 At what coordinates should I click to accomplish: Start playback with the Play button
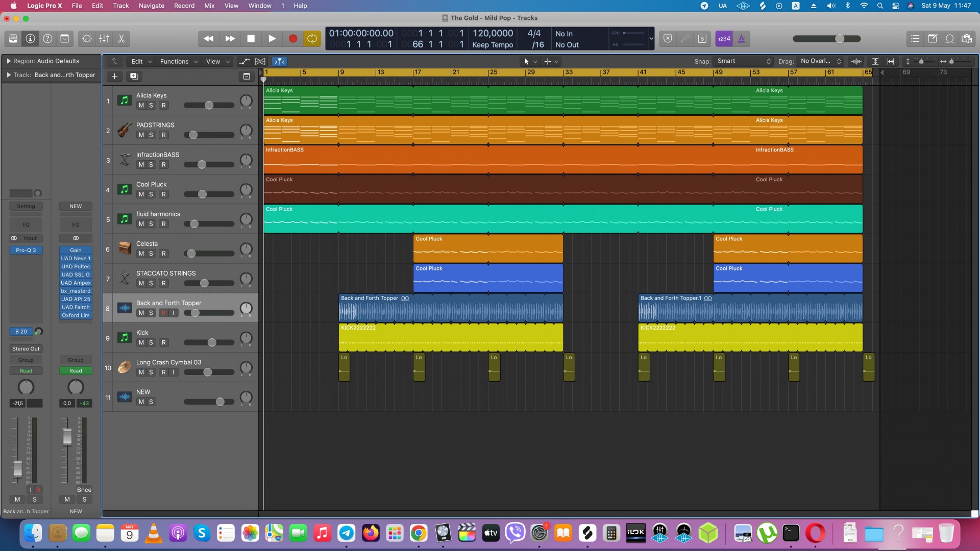point(272,39)
